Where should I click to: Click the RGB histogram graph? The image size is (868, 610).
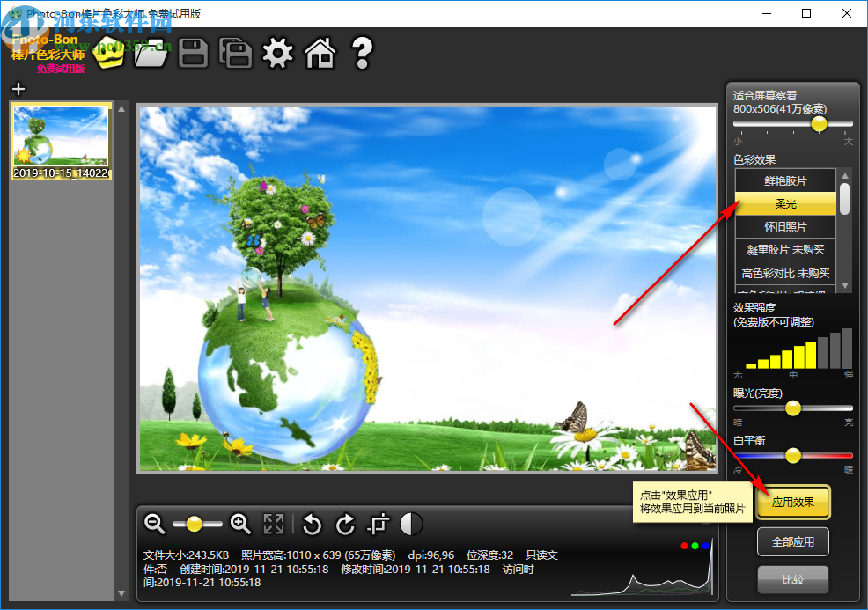[642, 569]
